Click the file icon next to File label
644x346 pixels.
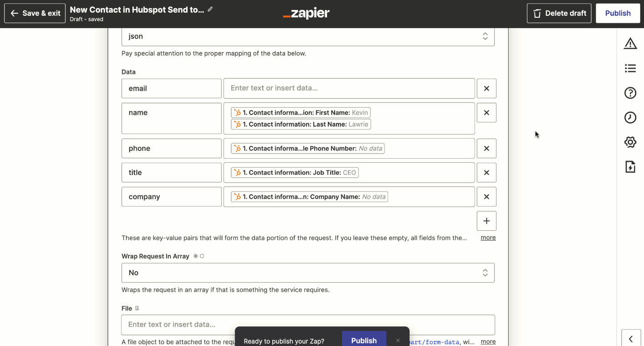tap(137, 309)
